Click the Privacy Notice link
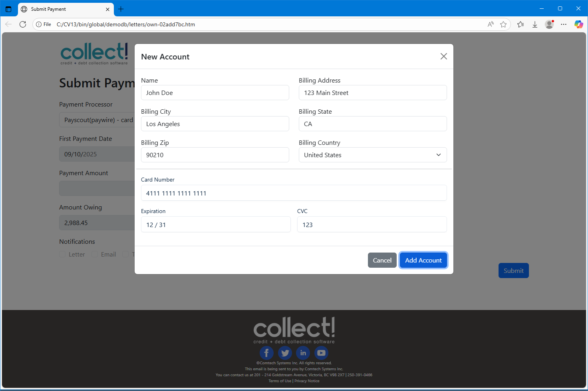The image size is (588, 391). click(x=307, y=381)
